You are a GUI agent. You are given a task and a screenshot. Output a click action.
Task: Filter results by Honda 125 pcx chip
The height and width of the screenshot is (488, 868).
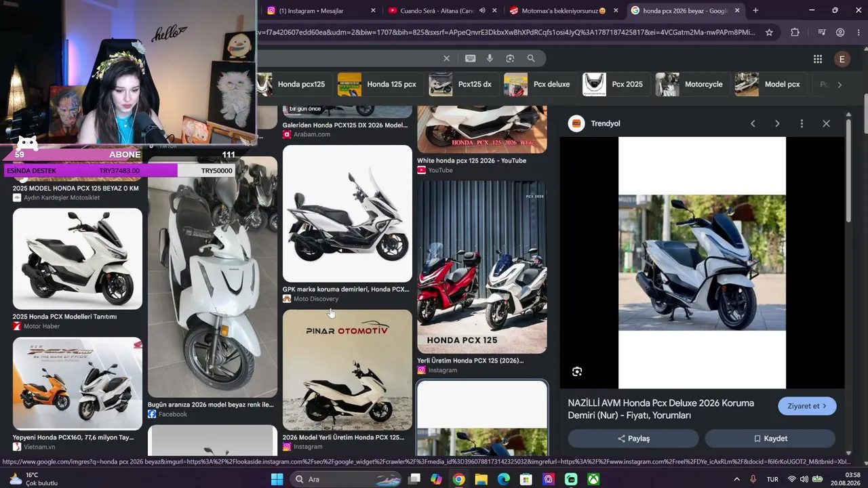pyautogui.click(x=380, y=85)
